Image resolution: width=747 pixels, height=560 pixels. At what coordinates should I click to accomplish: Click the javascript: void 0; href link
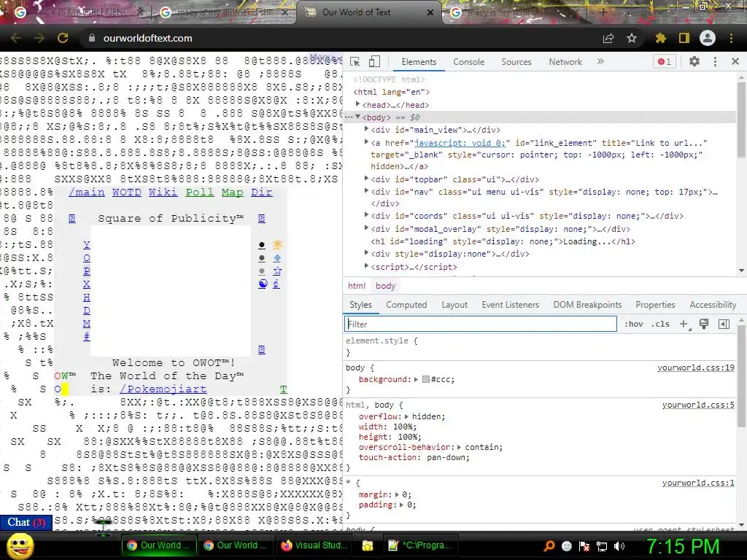coord(460,143)
